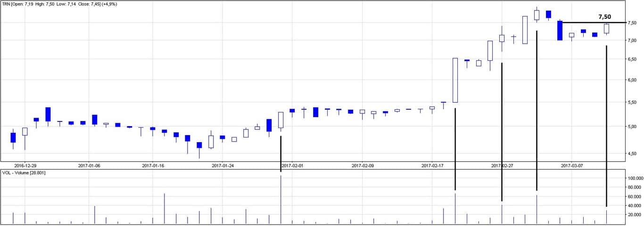This screenshot has height=226, width=644.
Task: Click the 2016-12-29 date label
Action: coord(26,166)
